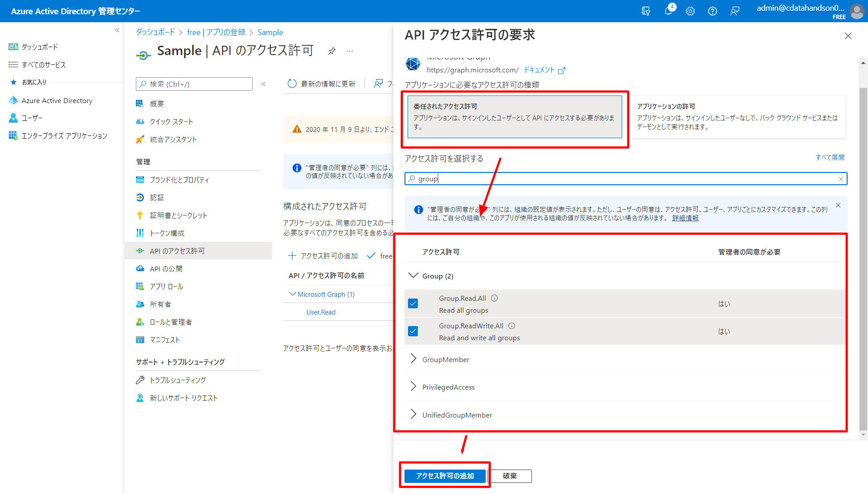Open マニフェスト in the side menu
Viewport: 868px width, 494px height.
[165, 340]
